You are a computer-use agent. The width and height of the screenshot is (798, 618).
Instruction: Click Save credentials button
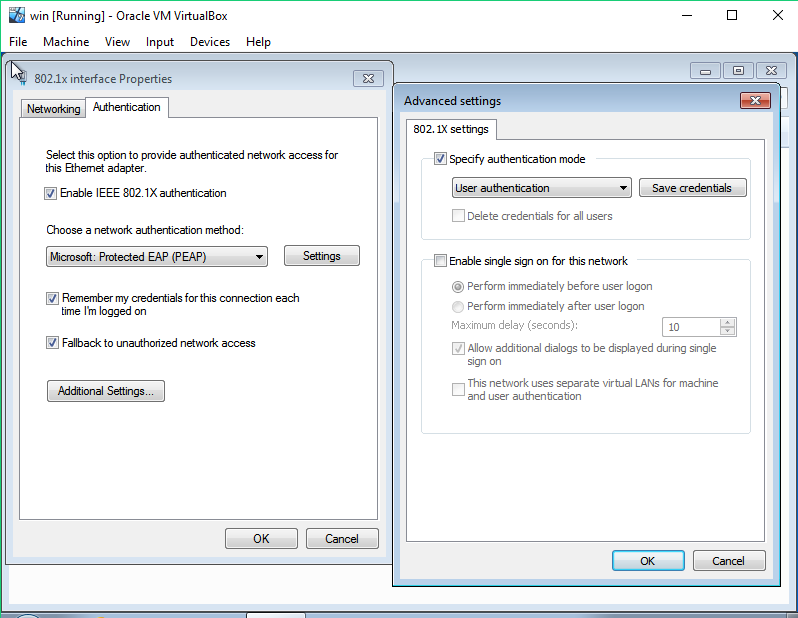tap(692, 188)
